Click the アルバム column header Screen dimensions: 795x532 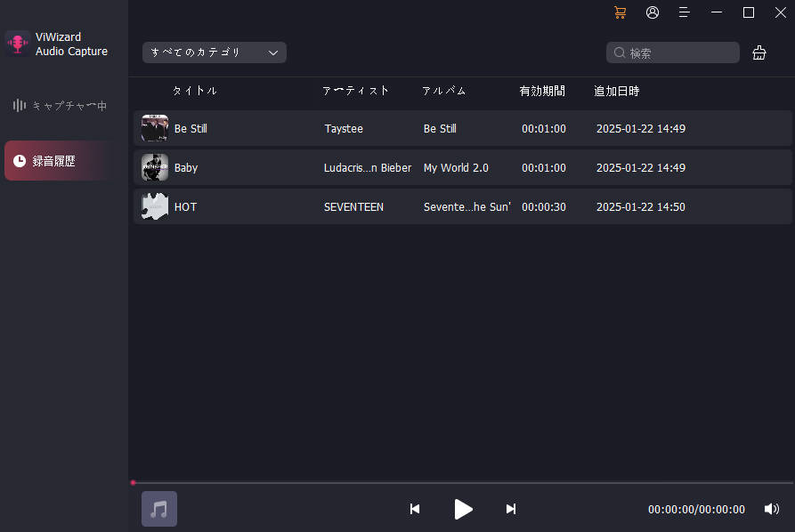(444, 91)
